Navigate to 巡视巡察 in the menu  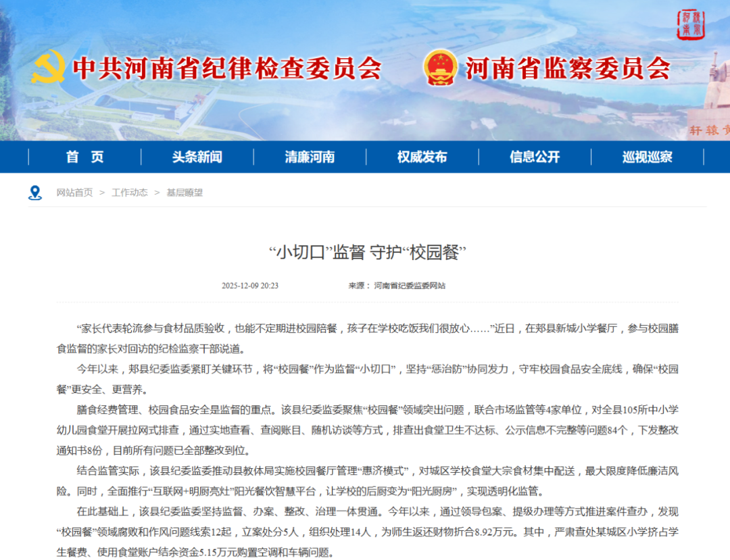[647, 157]
